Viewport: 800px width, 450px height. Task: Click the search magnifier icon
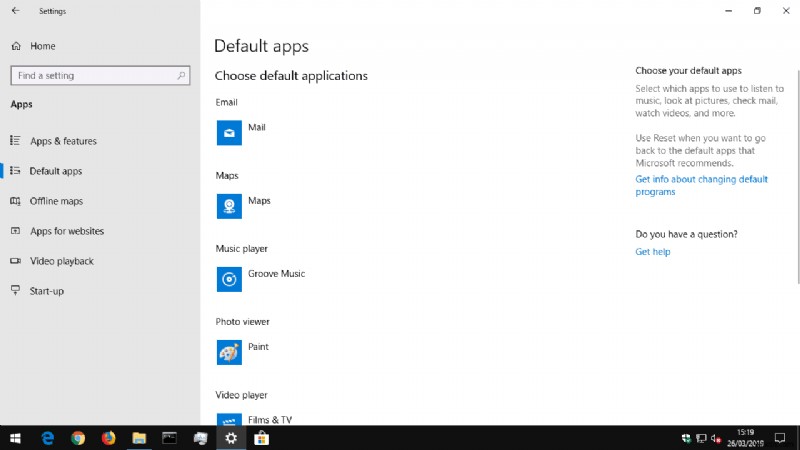[x=181, y=76]
